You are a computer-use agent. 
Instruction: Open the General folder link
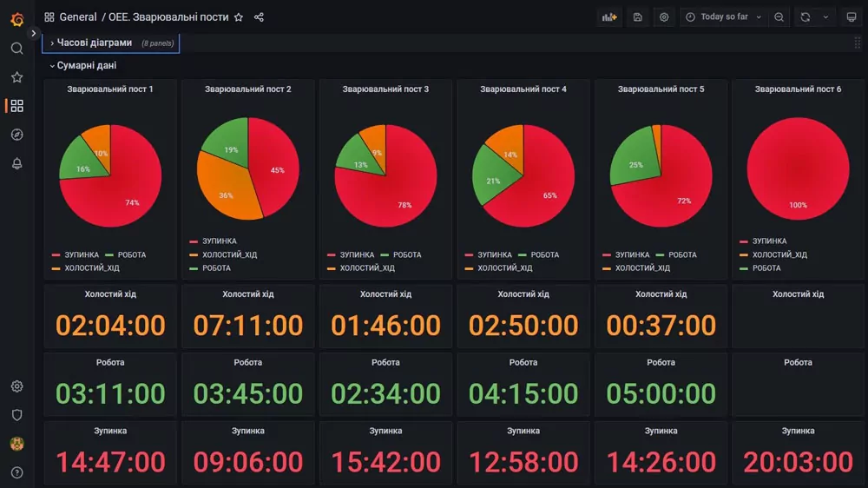point(78,17)
